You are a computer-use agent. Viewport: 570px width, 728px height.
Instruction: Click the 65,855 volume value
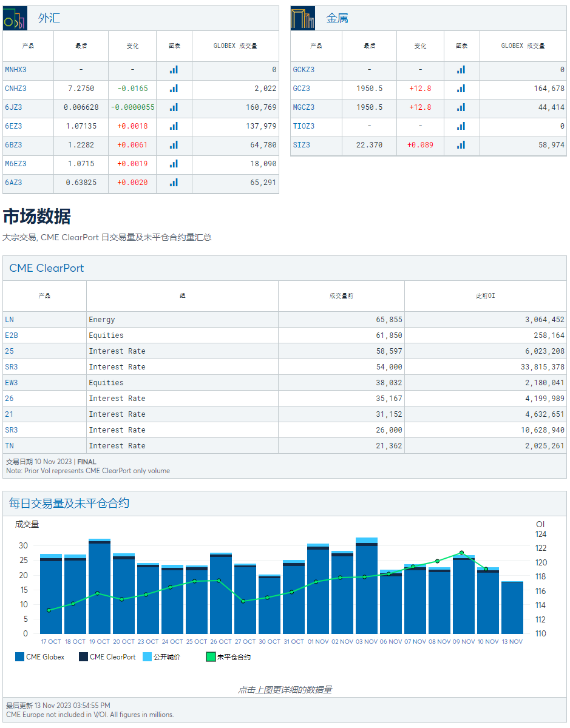pyautogui.click(x=389, y=320)
